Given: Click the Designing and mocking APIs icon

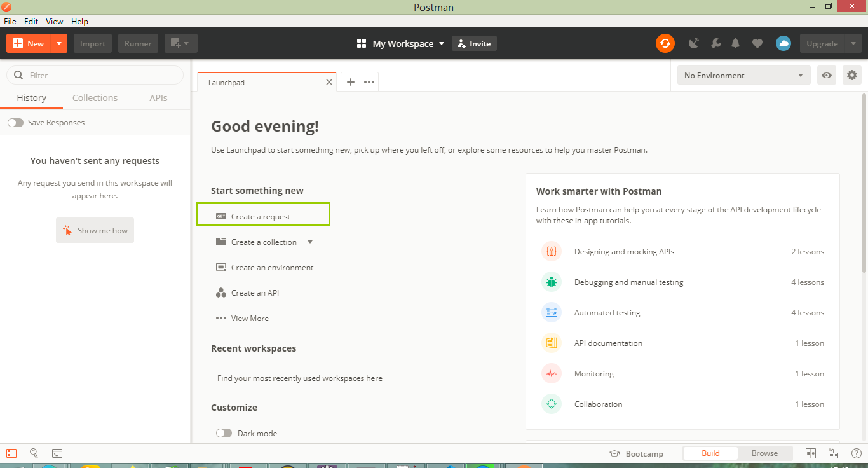Looking at the screenshot, I should (x=552, y=251).
